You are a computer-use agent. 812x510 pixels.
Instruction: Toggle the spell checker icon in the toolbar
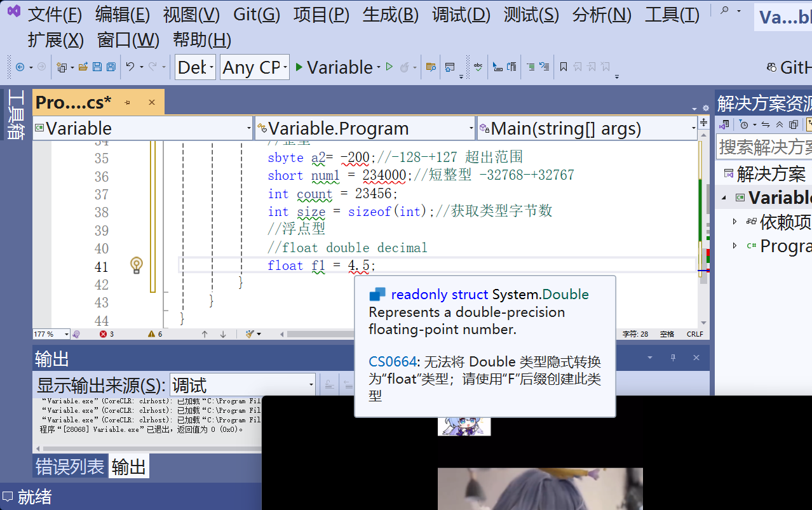(478, 67)
